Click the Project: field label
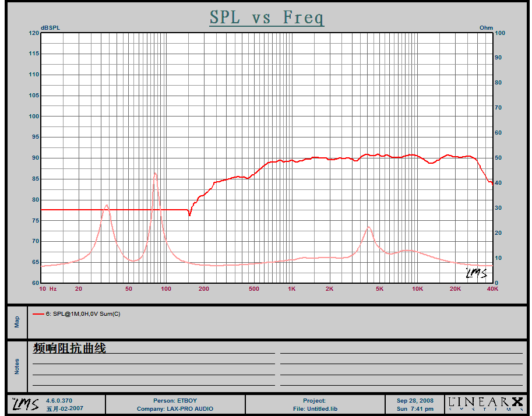The width and height of the screenshot is (532, 416). (314, 401)
